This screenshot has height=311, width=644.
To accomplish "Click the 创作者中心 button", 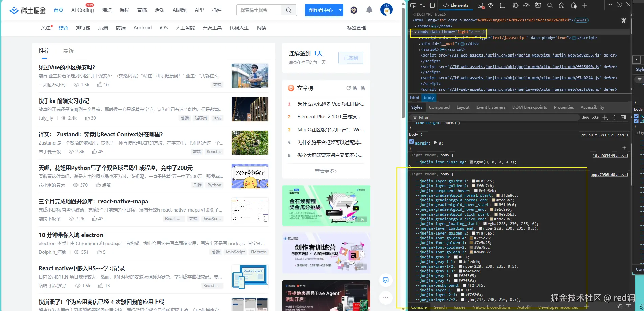I will coord(321,10).
